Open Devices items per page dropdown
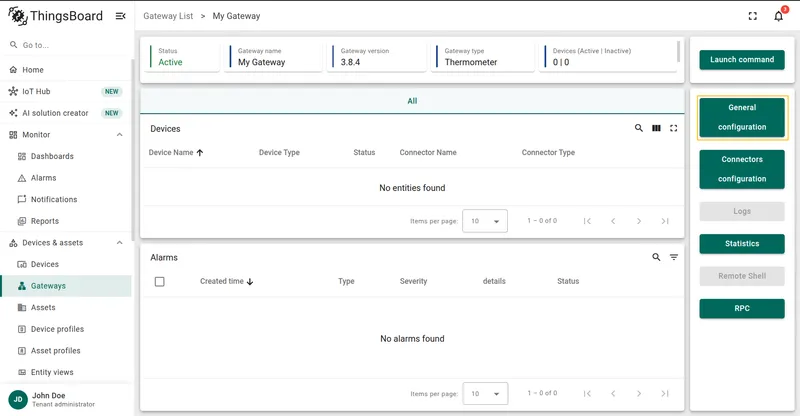 coord(485,221)
